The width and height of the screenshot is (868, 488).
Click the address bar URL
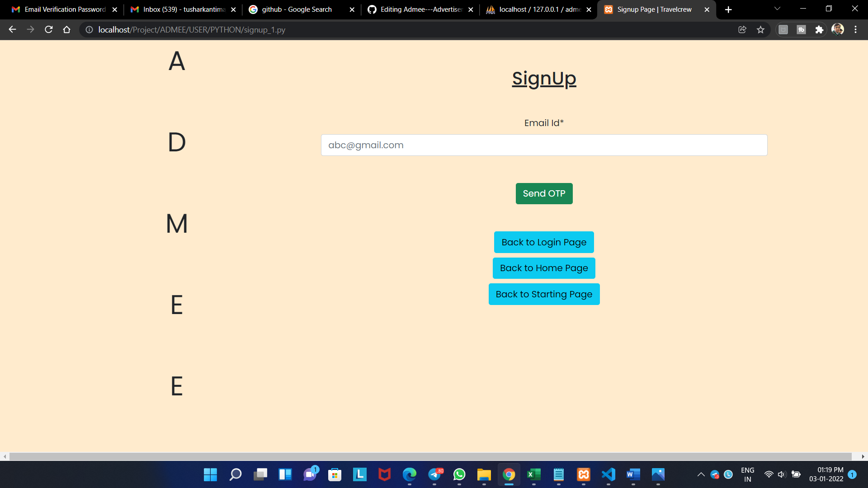coord(192,30)
